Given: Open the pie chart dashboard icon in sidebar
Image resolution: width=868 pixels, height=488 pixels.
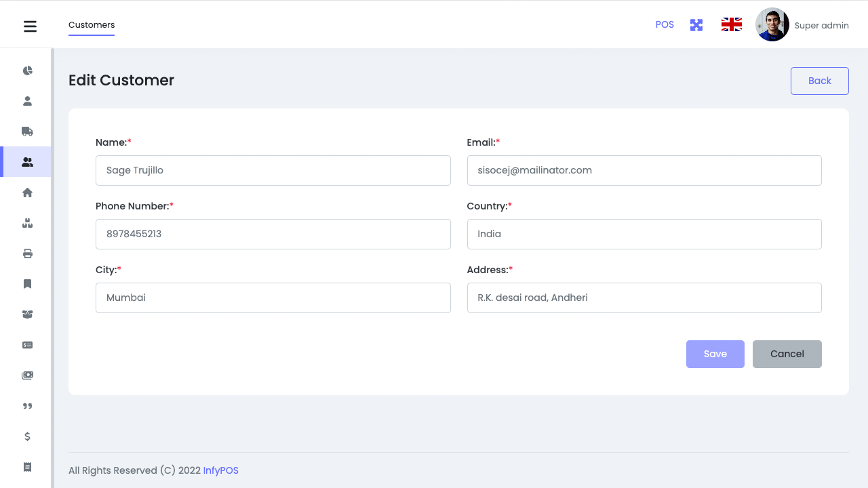Looking at the screenshot, I should click(x=27, y=70).
